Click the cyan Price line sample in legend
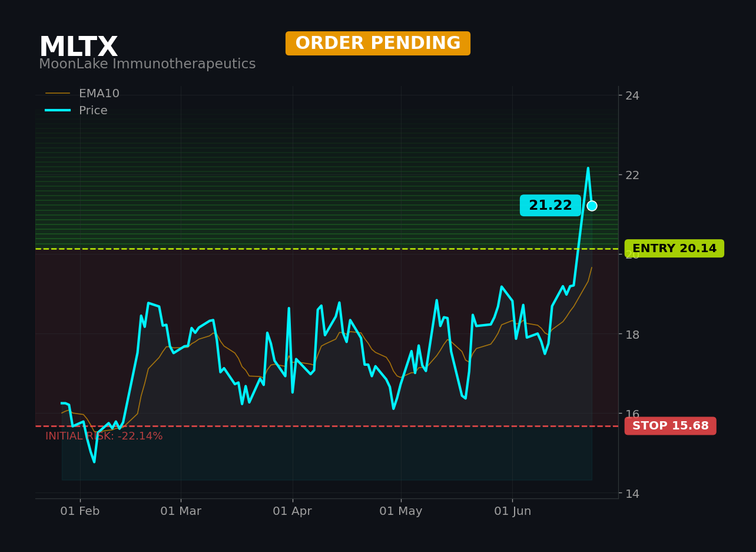This screenshot has width=756, height=552. [x=58, y=110]
